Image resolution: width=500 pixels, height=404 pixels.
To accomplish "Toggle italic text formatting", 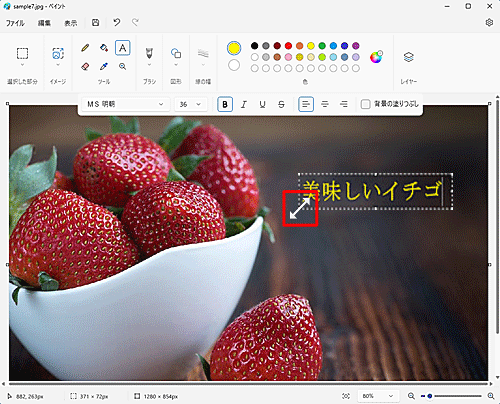I will (x=244, y=104).
